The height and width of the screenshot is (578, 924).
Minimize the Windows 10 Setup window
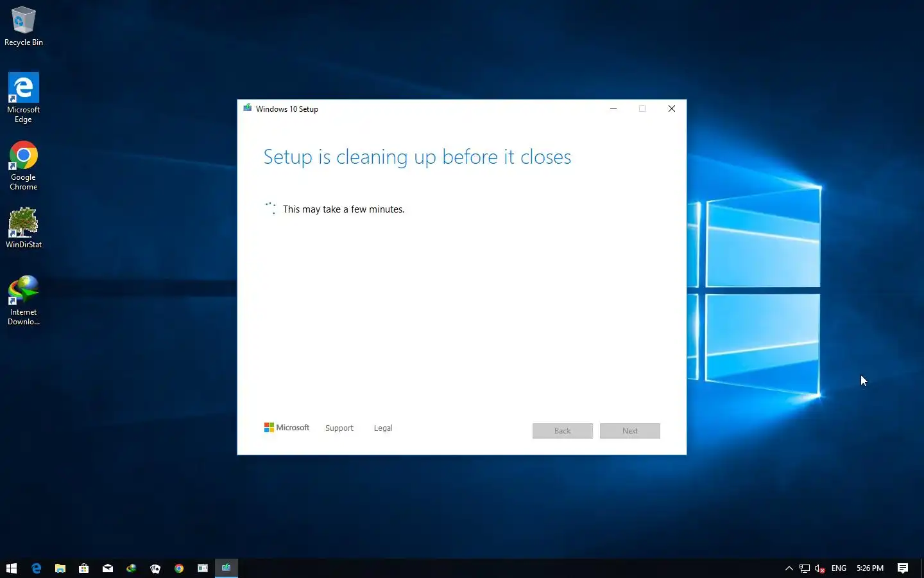(x=613, y=109)
